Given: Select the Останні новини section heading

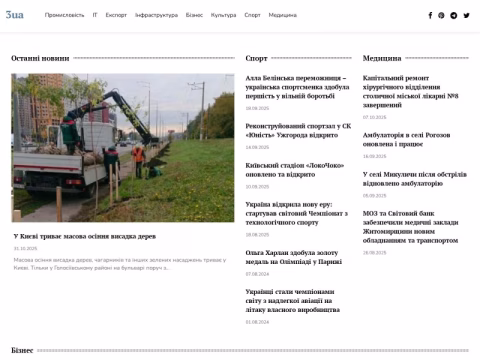Looking at the screenshot, I should (40, 58).
